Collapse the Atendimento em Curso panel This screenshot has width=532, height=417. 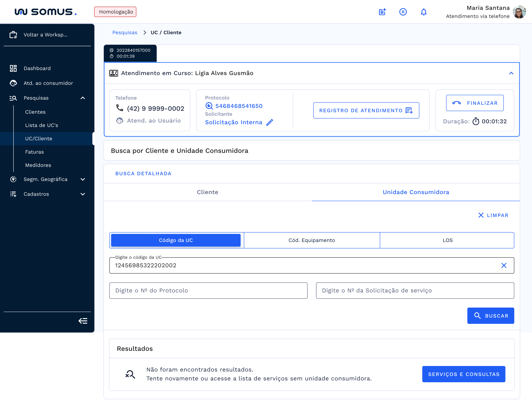511,73
